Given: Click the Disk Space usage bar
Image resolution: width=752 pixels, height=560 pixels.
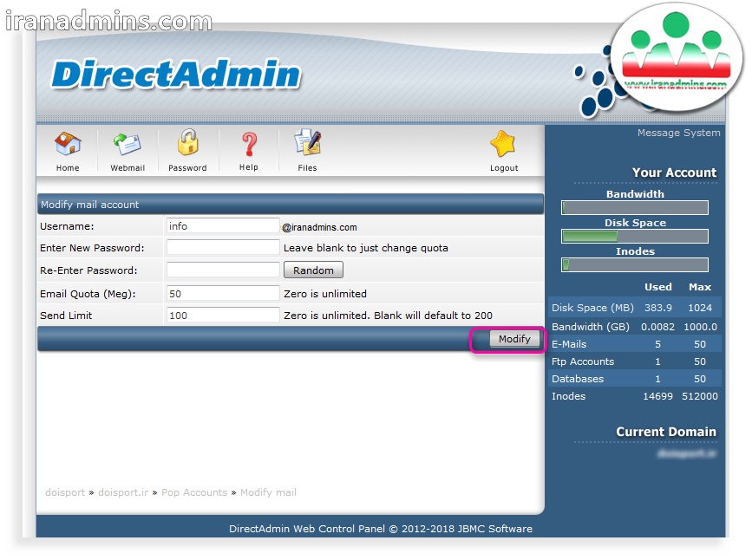Looking at the screenshot, I should (x=635, y=237).
